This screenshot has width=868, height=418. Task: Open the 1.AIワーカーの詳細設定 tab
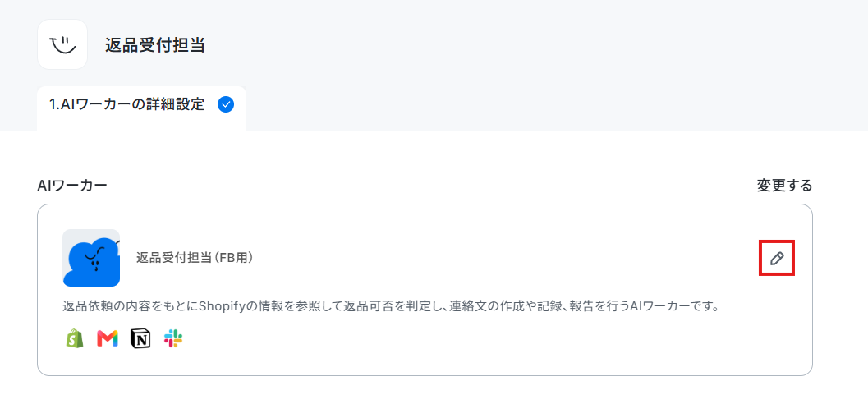pyautogui.click(x=142, y=108)
